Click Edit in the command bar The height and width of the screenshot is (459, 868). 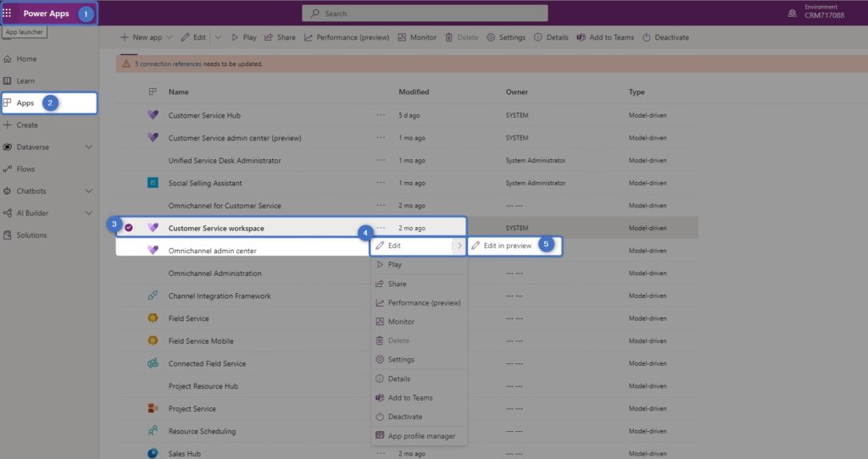193,37
